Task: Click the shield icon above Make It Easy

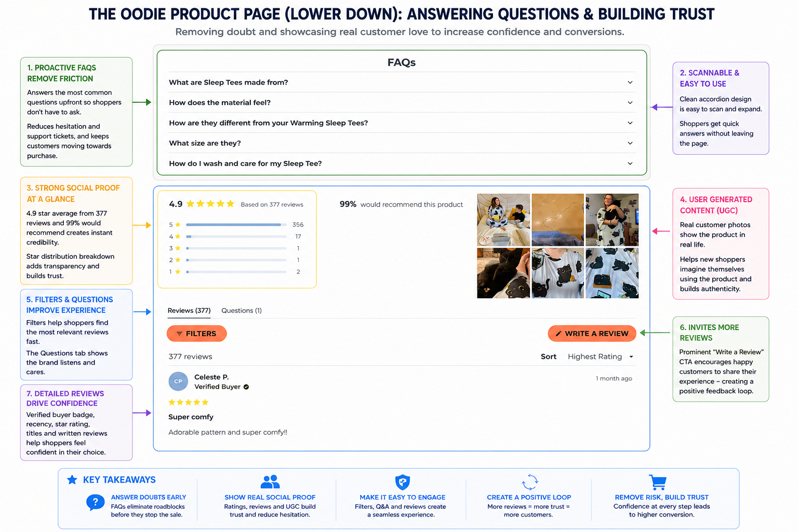Action: point(403,482)
